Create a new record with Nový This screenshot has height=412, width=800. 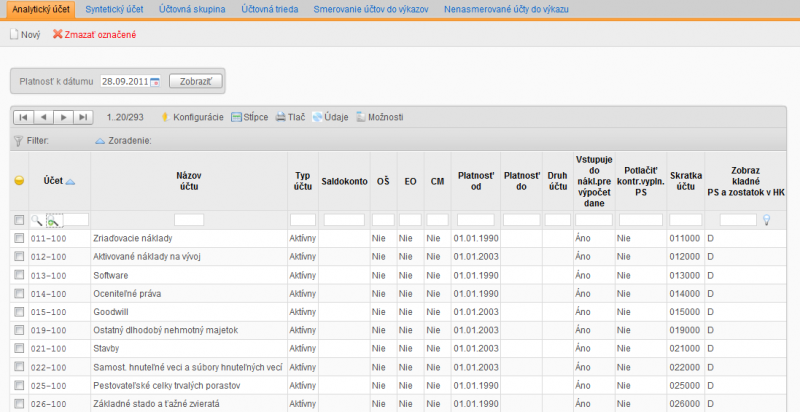(x=25, y=35)
